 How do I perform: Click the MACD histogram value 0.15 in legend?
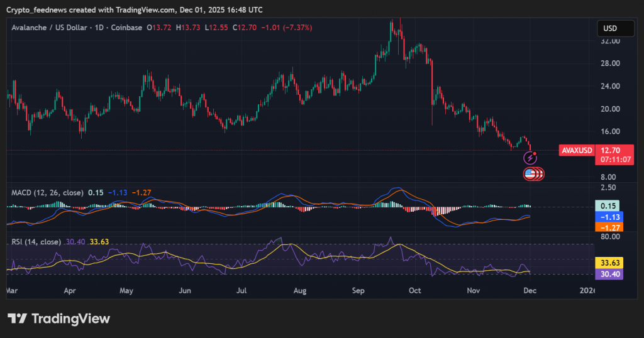[x=96, y=192]
